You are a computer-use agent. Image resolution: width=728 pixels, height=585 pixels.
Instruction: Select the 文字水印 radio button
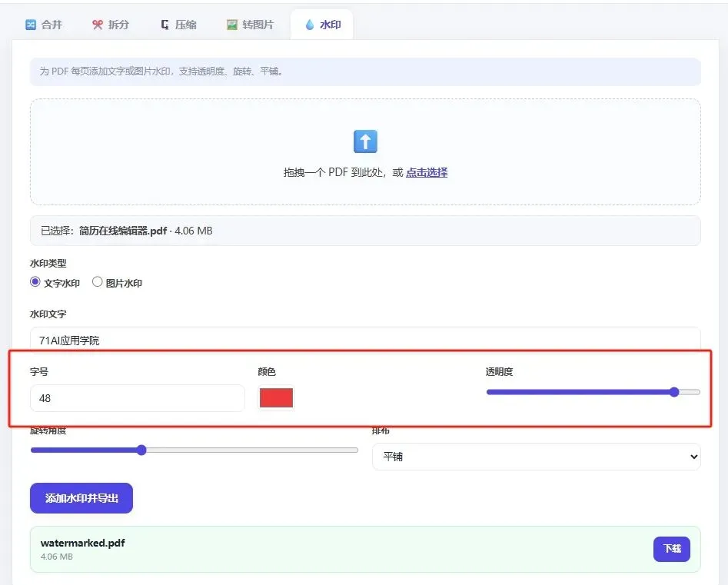click(35, 281)
